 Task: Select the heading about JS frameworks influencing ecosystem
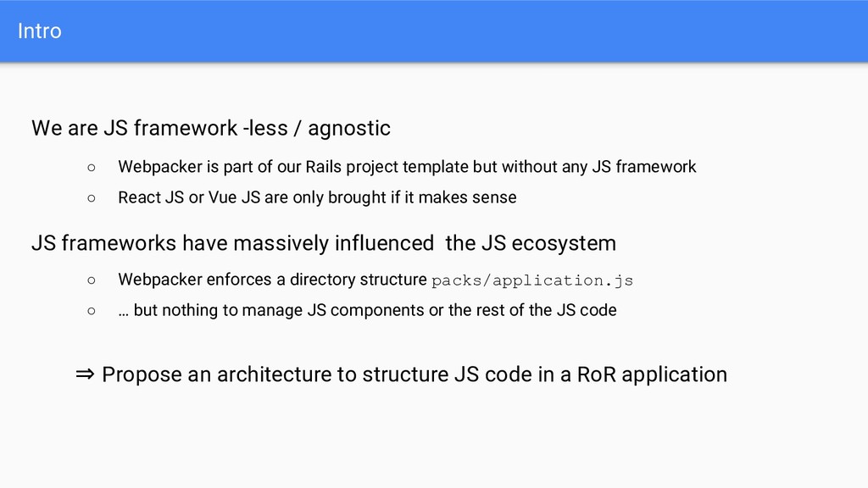pos(324,243)
